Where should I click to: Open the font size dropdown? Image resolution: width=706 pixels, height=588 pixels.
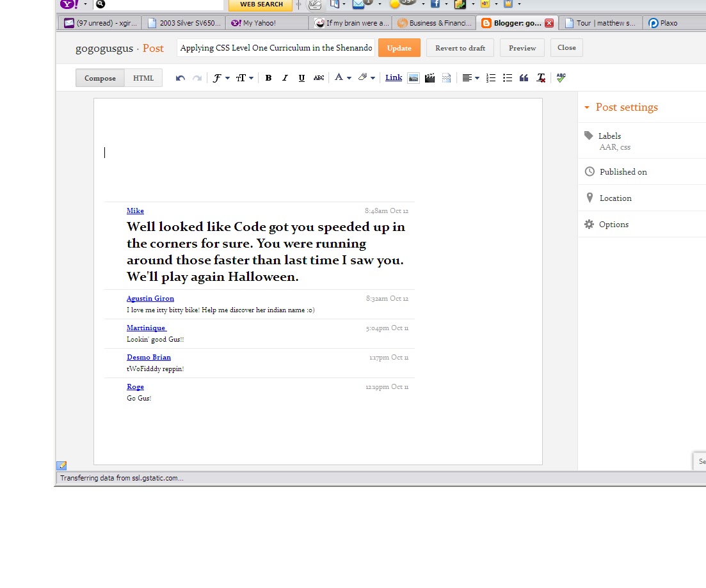tap(245, 78)
